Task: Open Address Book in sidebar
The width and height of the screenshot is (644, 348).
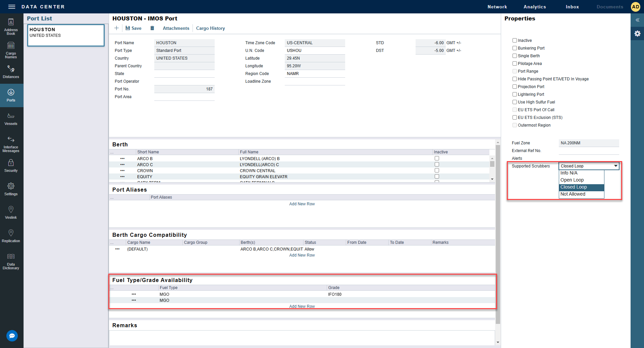Action: tap(11, 27)
